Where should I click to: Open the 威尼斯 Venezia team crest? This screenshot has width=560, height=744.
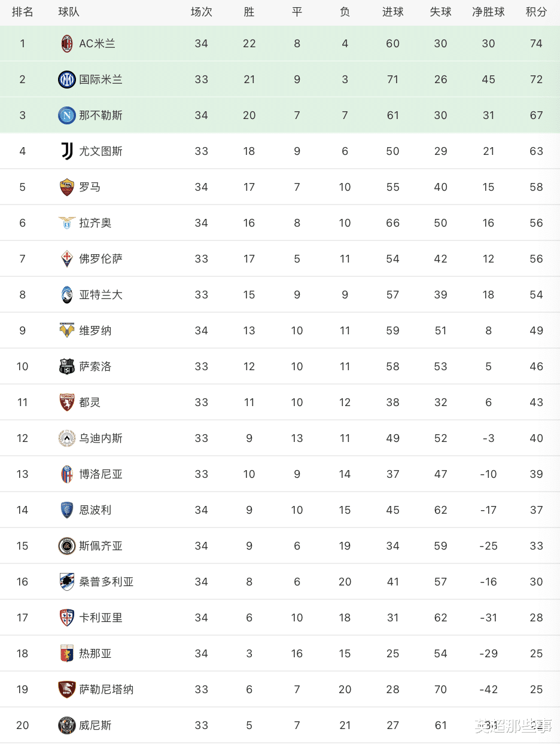click(x=67, y=725)
